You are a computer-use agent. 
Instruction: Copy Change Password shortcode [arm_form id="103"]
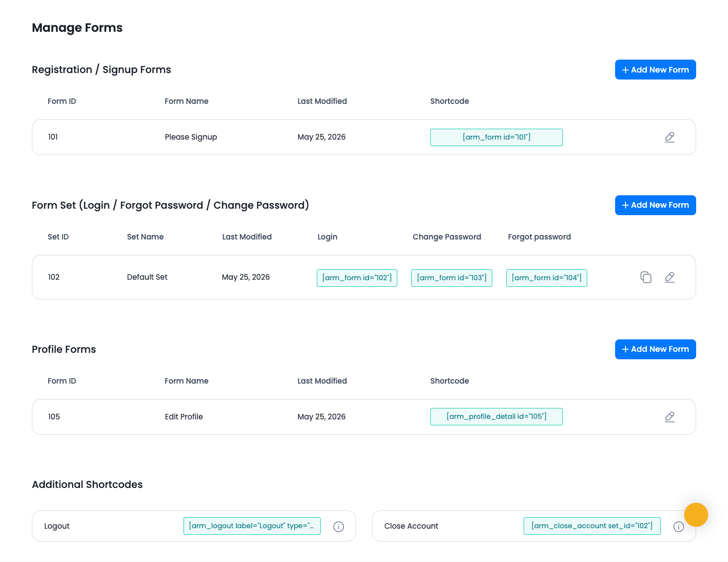click(x=452, y=278)
